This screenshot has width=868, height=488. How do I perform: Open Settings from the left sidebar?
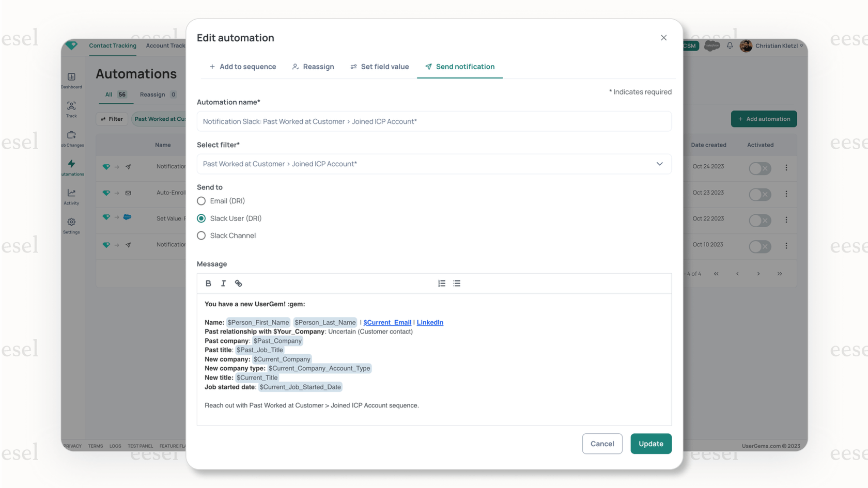click(x=71, y=224)
